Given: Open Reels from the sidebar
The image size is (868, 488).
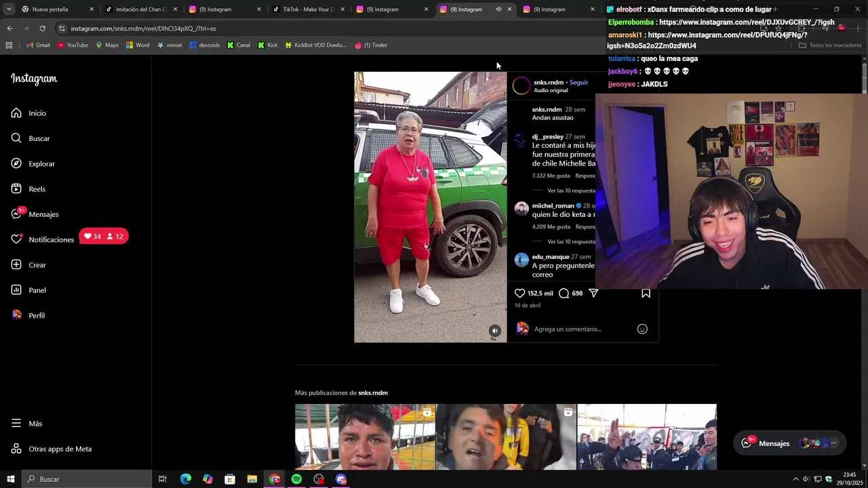Looking at the screenshot, I should point(28,189).
